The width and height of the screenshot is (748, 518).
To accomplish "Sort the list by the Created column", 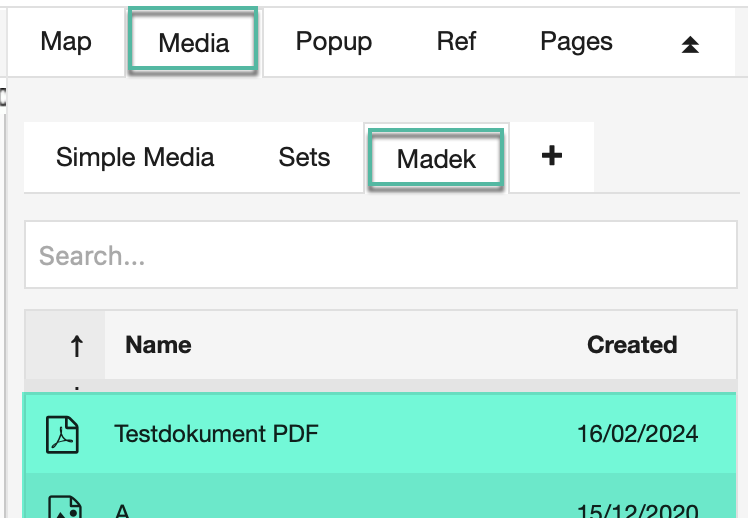I will pyautogui.click(x=631, y=345).
